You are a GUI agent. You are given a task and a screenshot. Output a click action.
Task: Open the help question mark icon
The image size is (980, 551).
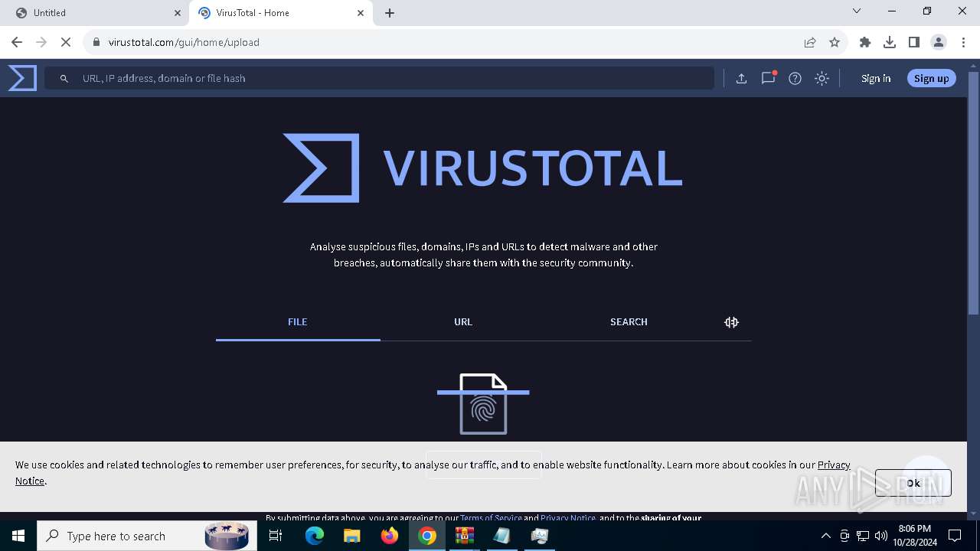point(795,78)
